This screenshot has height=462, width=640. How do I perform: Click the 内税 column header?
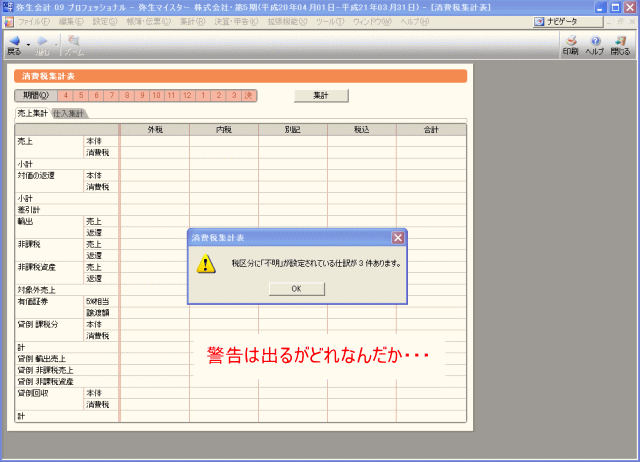224,130
